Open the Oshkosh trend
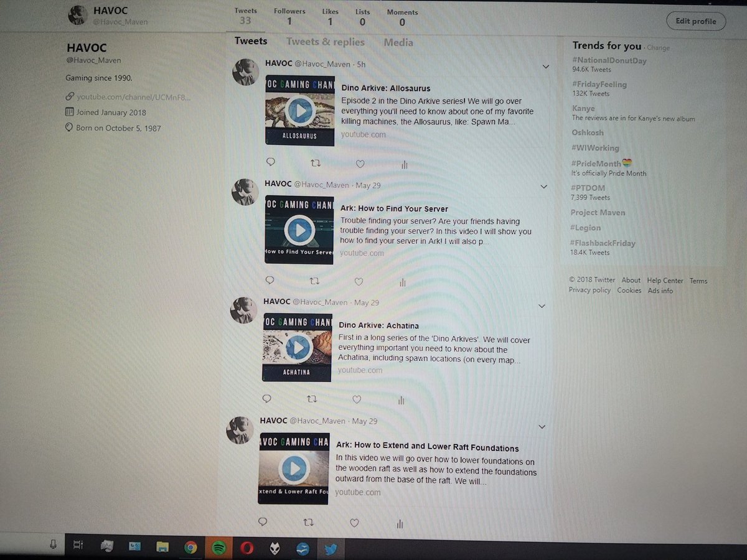747x560 pixels. 588,133
